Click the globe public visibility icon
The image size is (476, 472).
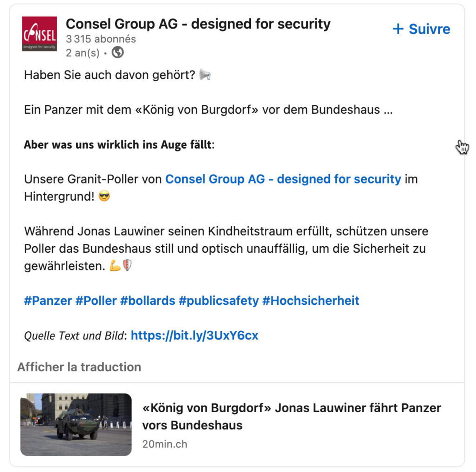(118, 52)
